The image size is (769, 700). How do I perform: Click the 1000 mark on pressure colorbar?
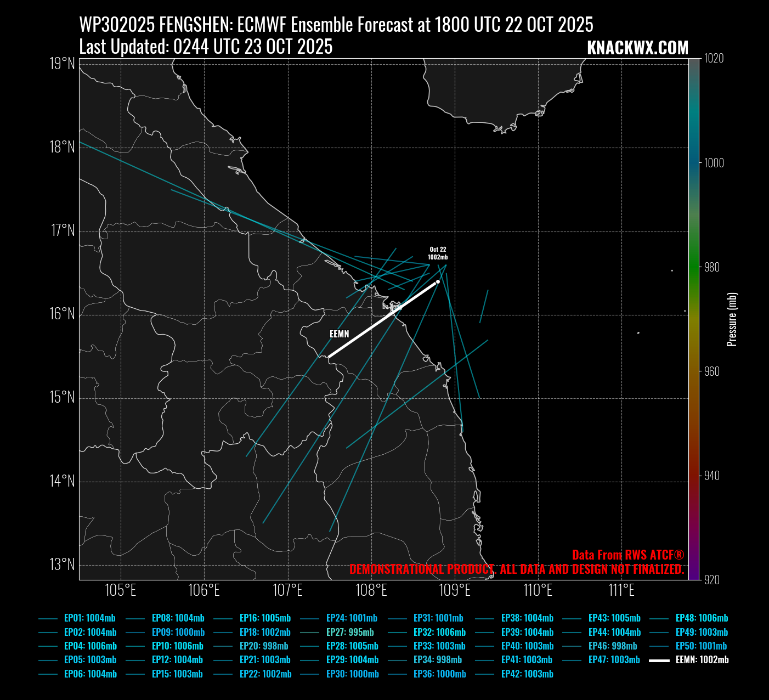(714, 163)
